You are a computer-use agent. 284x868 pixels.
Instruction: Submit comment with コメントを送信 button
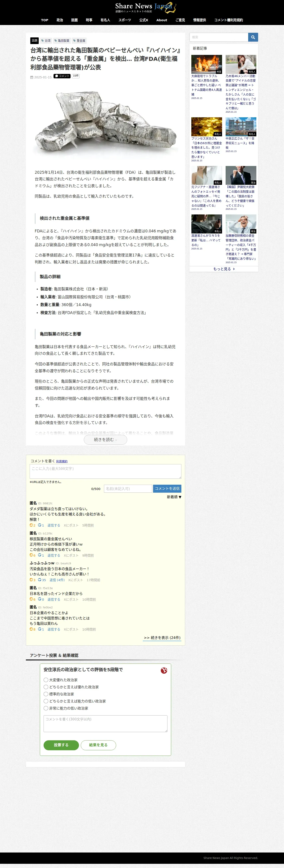coord(167,489)
